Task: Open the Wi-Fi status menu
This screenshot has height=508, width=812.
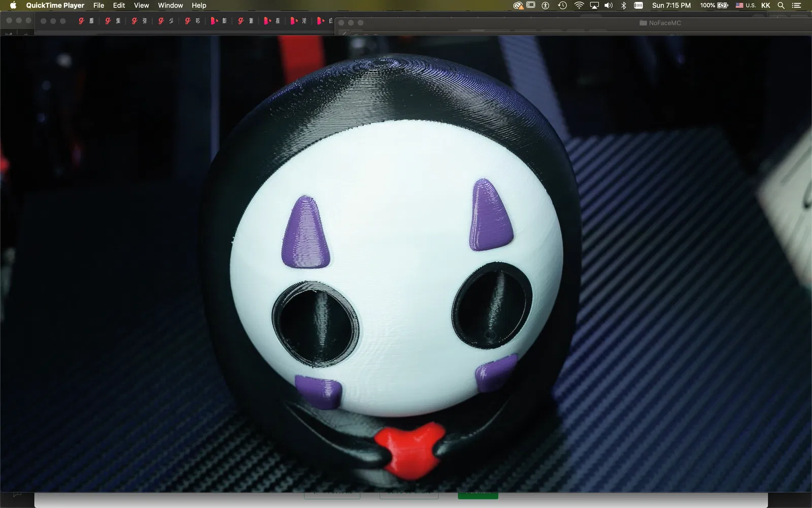Action: (579, 6)
